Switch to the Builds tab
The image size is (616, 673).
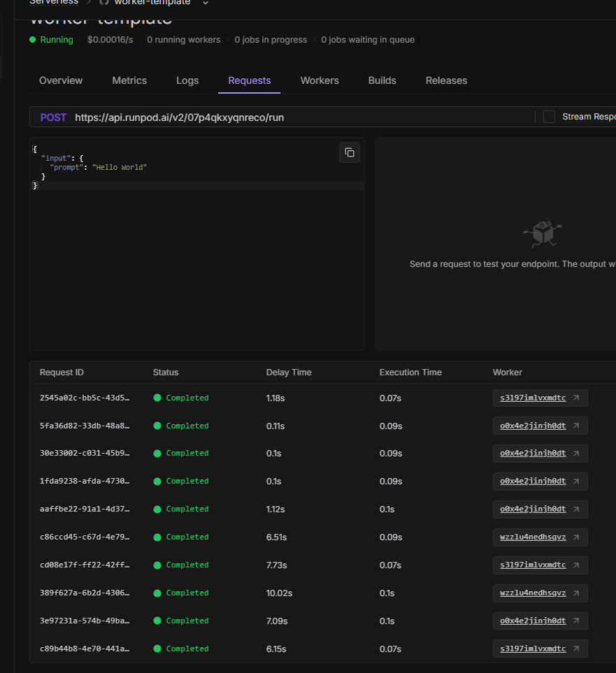click(x=382, y=80)
